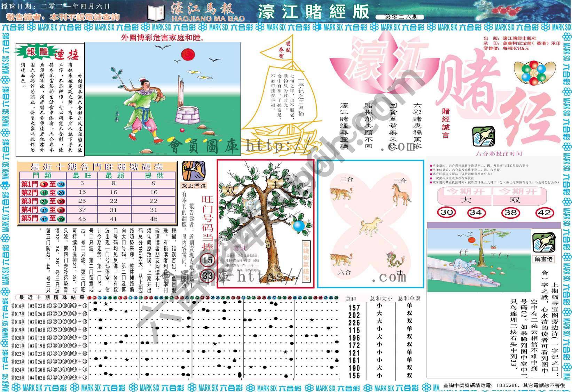The image size is (572, 392).
Task: Click the 总和 value 157
Action: (354, 307)
